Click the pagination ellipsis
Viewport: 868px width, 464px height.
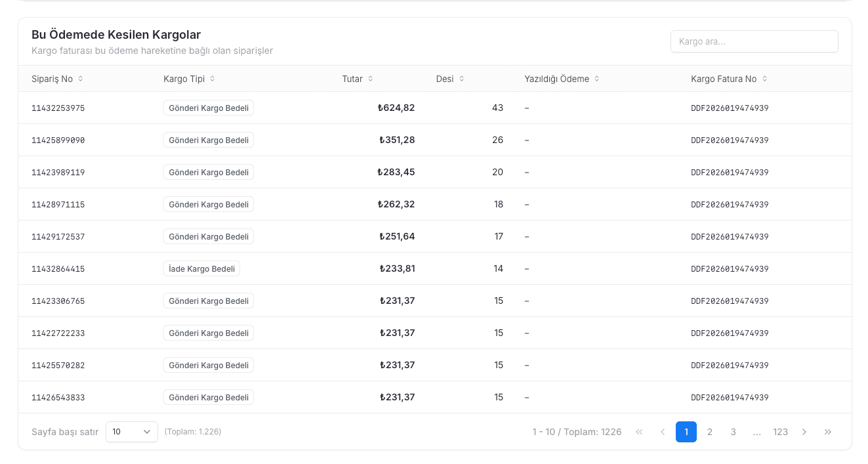click(757, 432)
